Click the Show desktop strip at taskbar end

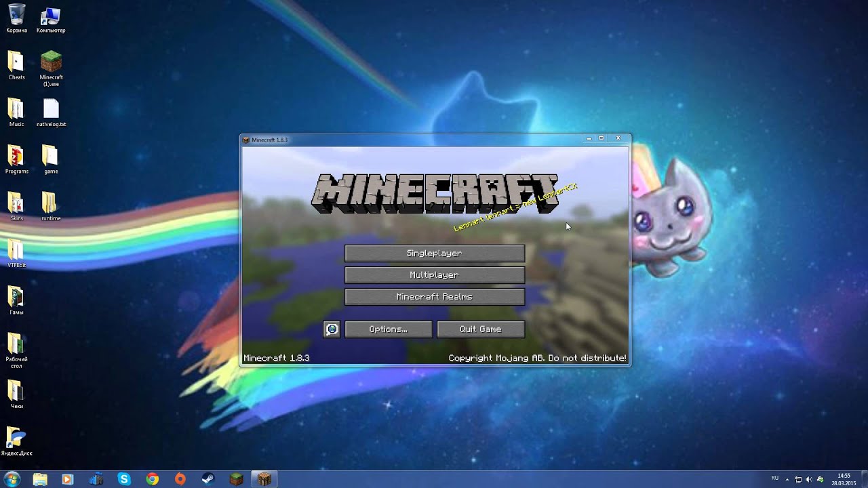(863, 479)
